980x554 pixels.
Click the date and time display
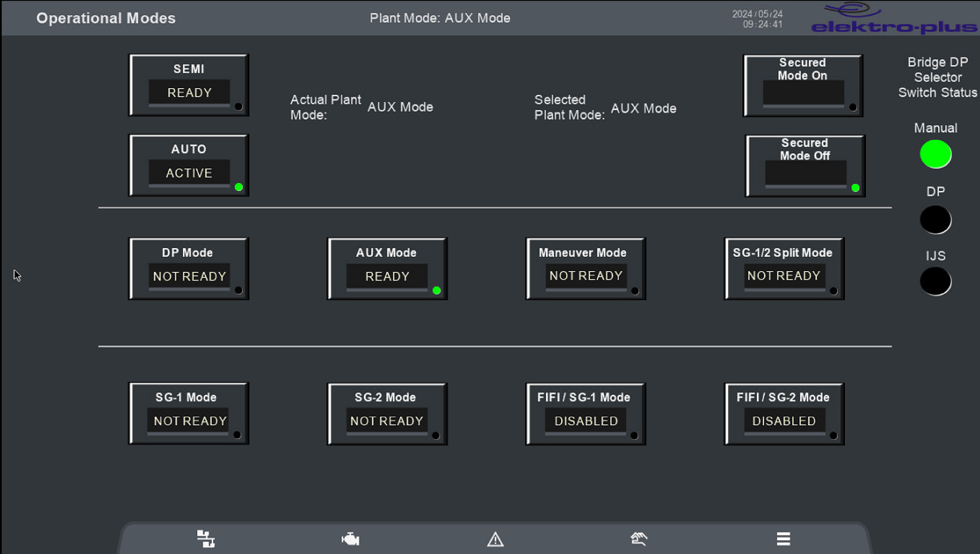click(x=757, y=19)
